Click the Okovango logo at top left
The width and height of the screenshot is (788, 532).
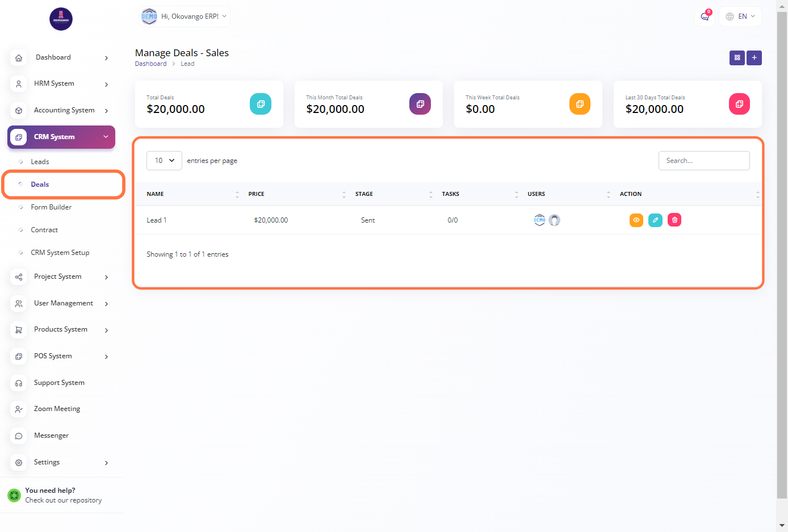tap(61, 19)
